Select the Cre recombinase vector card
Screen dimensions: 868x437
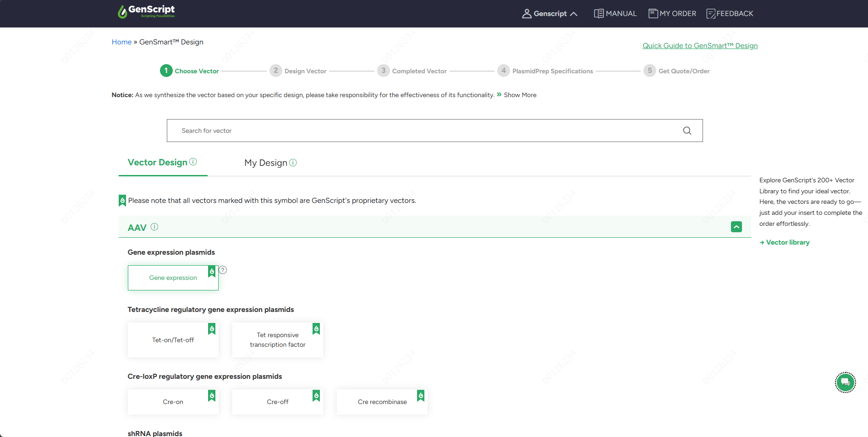pyautogui.click(x=382, y=402)
